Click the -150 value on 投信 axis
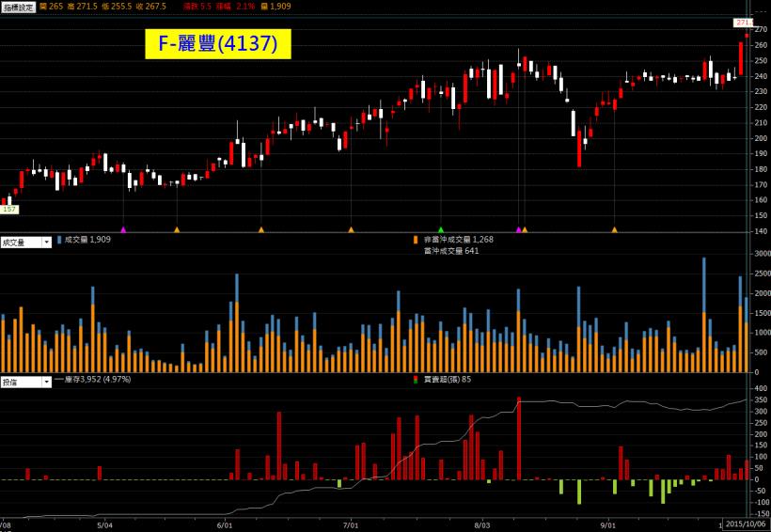This screenshot has width=771, height=532. point(762,515)
